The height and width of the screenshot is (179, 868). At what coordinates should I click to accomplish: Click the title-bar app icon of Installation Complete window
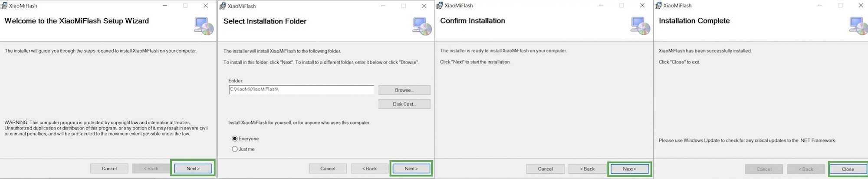coord(658,6)
